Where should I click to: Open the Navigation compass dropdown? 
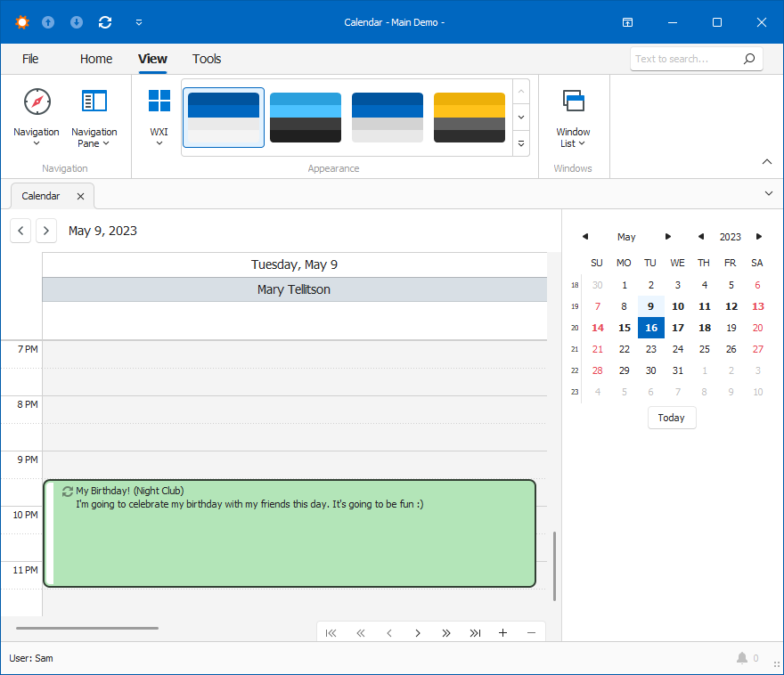click(x=37, y=118)
